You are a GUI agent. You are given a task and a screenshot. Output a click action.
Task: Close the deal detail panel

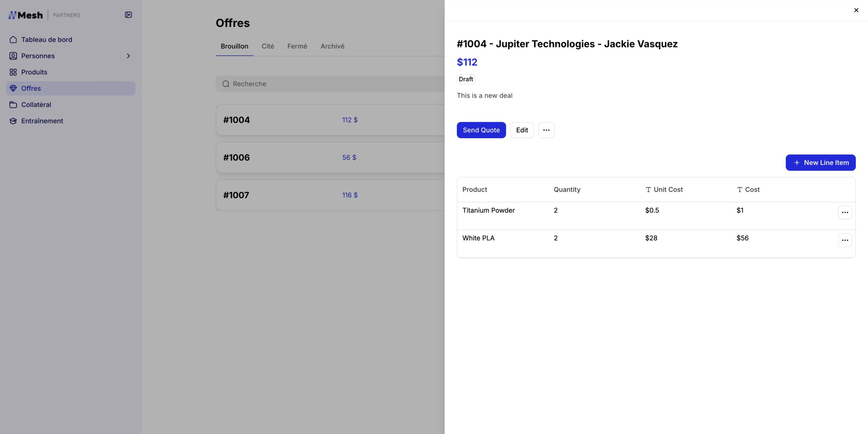click(856, 10)
